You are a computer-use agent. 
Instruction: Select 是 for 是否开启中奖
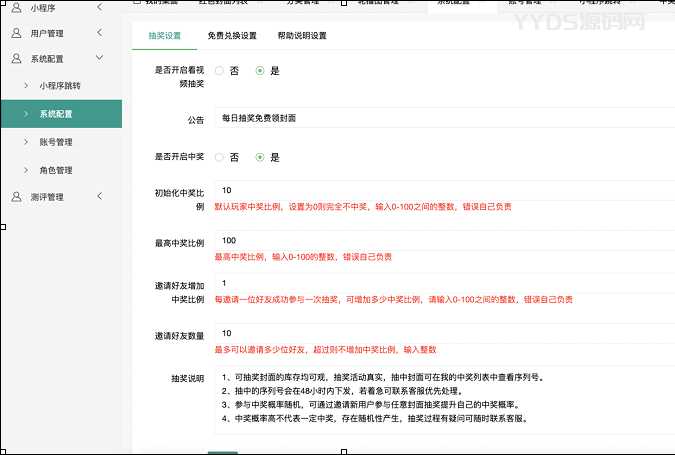260,157
